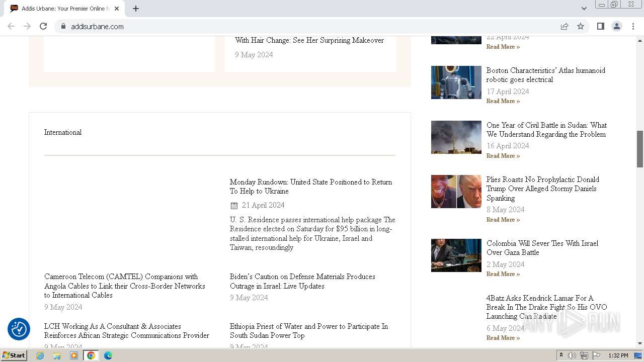This screenshot has height=362, width=644.
Task: Click Read More under the 4Batz article
Action: click(x=503, y=338)
